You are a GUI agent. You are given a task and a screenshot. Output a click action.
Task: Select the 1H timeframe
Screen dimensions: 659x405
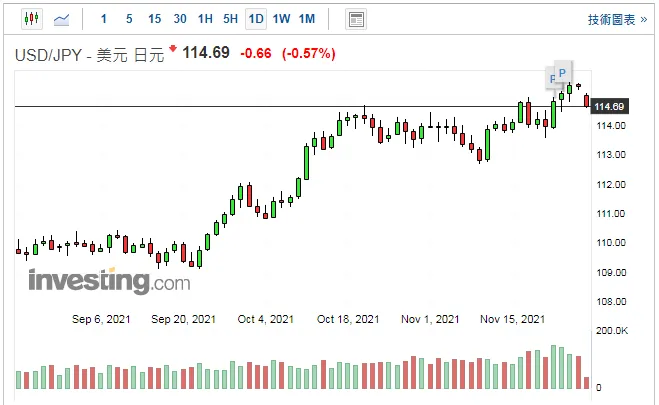[x=205, y=19]
